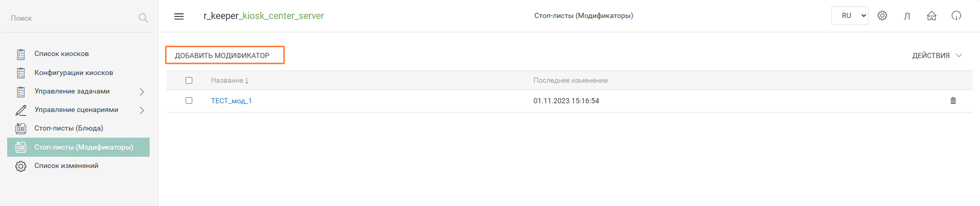Click the support headset icon
The width and height of the screenshot is (980, 206).
tap(956, 16)
